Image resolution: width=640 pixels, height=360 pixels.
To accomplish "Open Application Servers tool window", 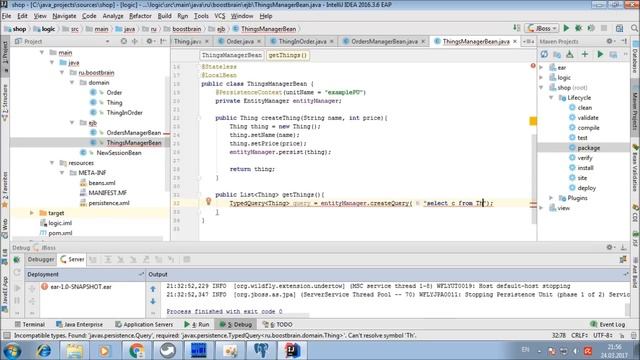I will [144, 324].
